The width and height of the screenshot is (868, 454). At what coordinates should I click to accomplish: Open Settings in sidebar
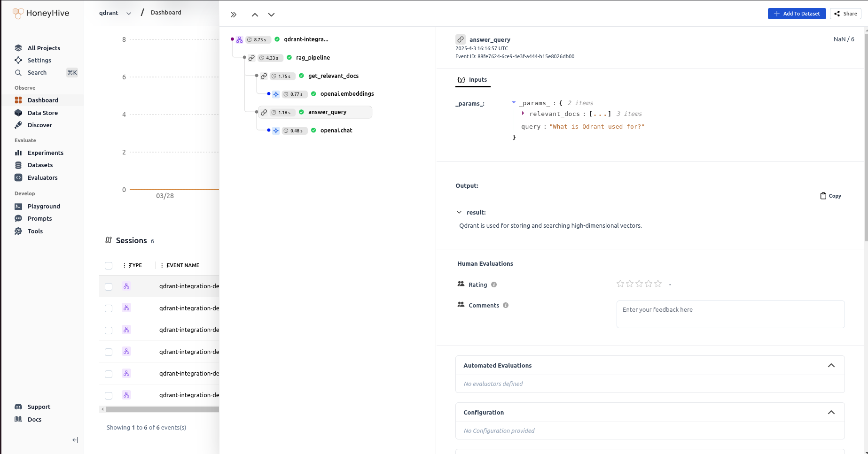click(39, 60)
